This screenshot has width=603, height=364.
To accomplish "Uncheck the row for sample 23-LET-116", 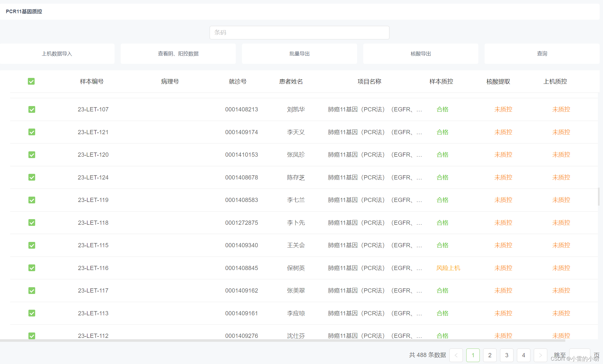I will pos(32,268).
